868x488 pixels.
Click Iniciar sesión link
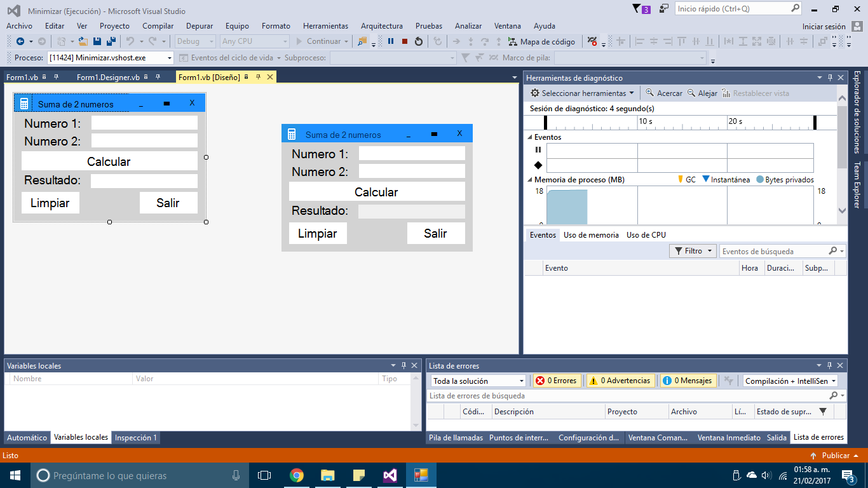(x=824, y=27)
